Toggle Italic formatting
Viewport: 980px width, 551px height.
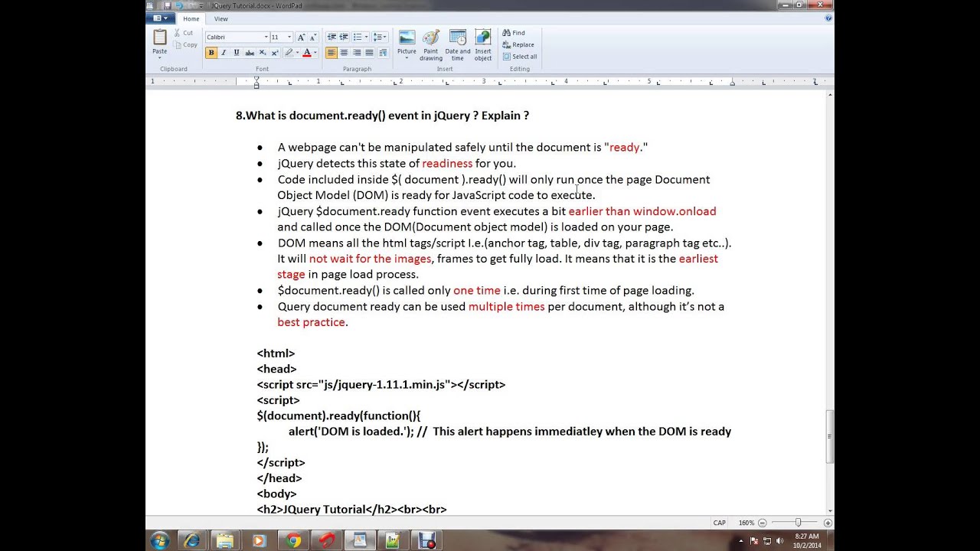point(224,53)
